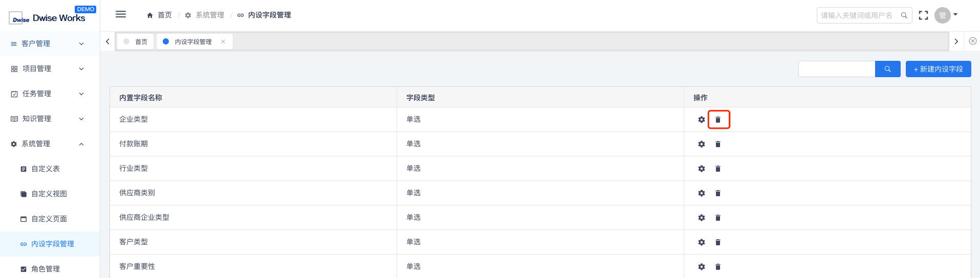Toggle the hamburger sidebar menu icon
This screenshot has width=980, height=278.
121,14
